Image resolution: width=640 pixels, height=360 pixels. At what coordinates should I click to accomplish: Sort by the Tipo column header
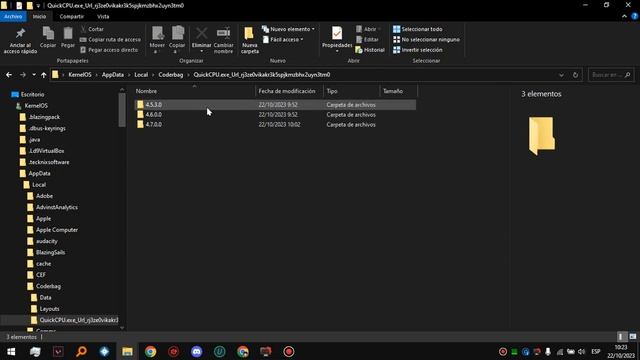tap(351, 91)
